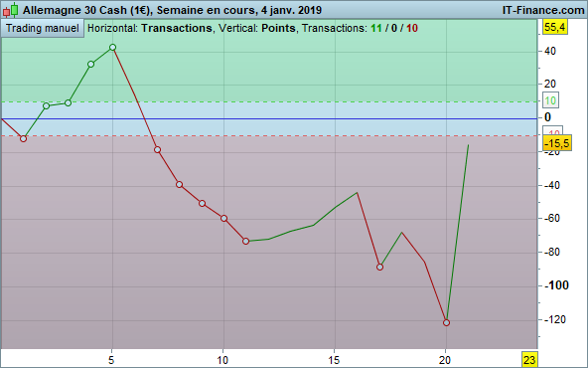Click the peak data point at transaction 5
The image size is (588, 368).
pyautogui.click(x=112, y=48)
